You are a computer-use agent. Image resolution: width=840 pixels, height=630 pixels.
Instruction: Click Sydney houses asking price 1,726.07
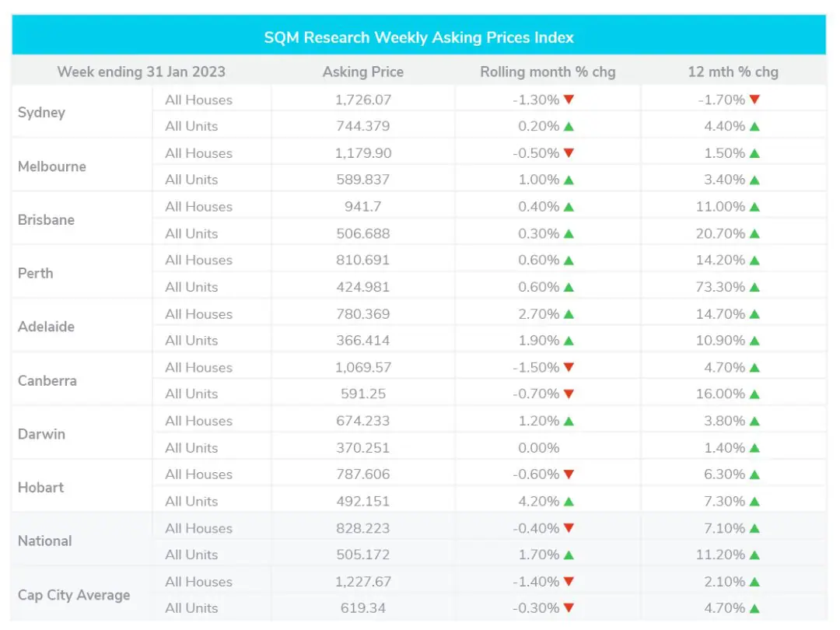363,100
